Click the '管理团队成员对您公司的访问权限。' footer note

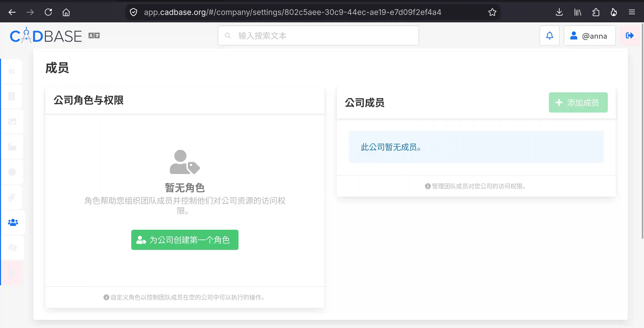pyautogui.click(x=476, y=186)
